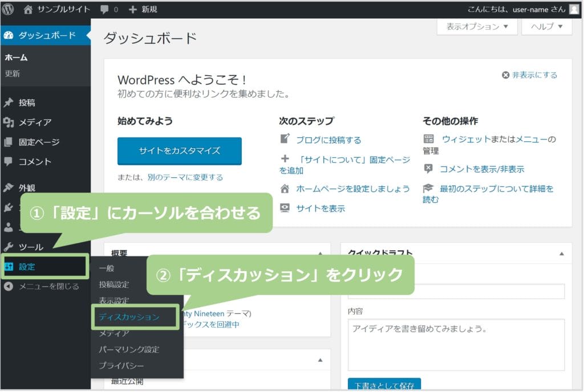
Task: Collapse the panel below 概要 via its arrow
Action: (321, 360)
